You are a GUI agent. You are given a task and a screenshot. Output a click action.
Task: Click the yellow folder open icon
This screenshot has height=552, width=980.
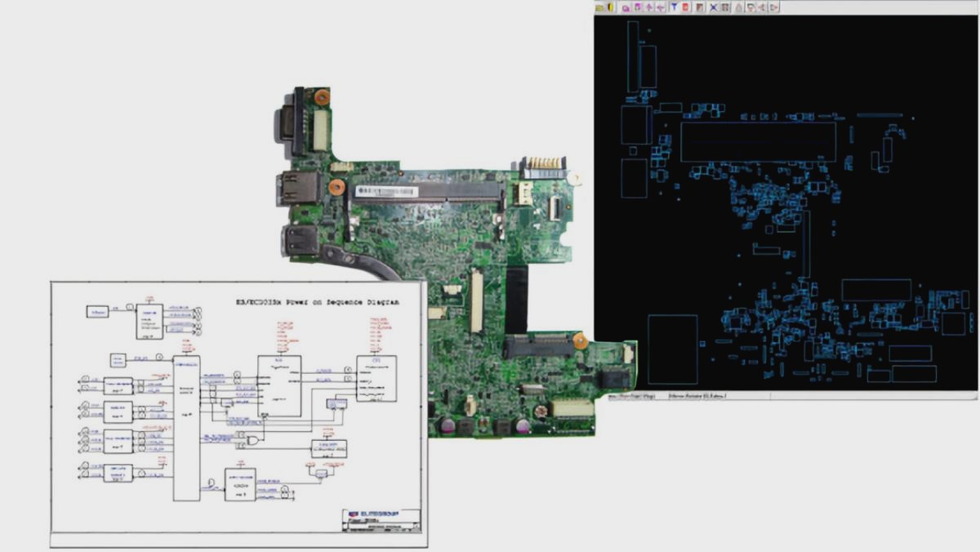click(x=599, y=7)
